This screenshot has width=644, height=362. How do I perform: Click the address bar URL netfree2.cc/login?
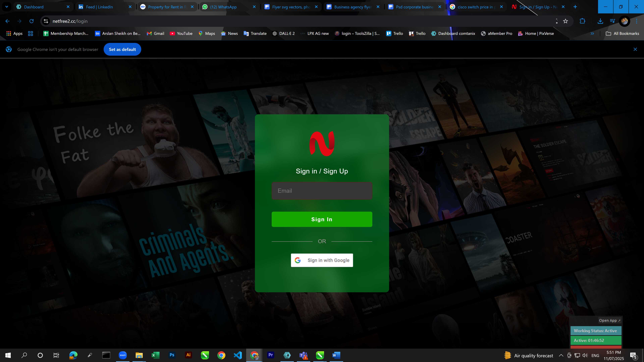[70, 21]
